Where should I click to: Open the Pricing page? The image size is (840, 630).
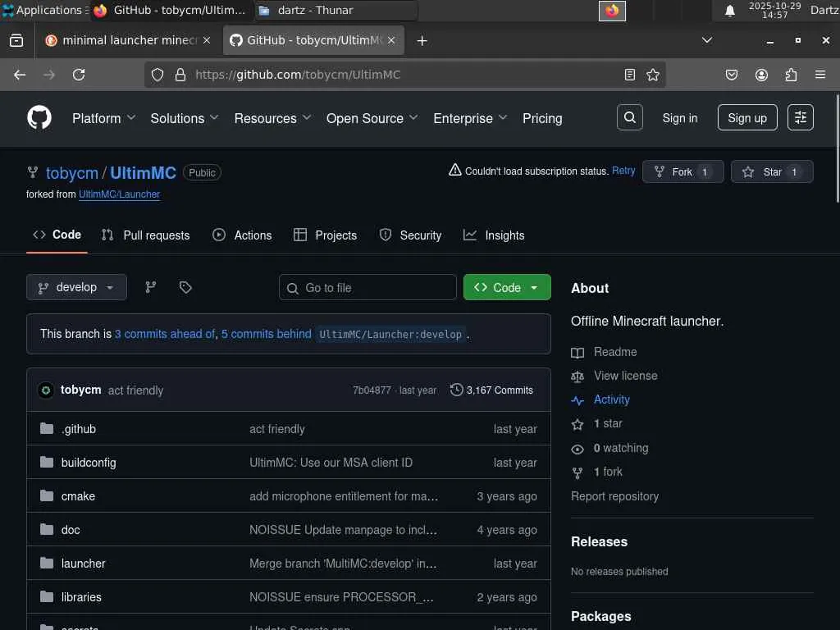pos(542,118)
